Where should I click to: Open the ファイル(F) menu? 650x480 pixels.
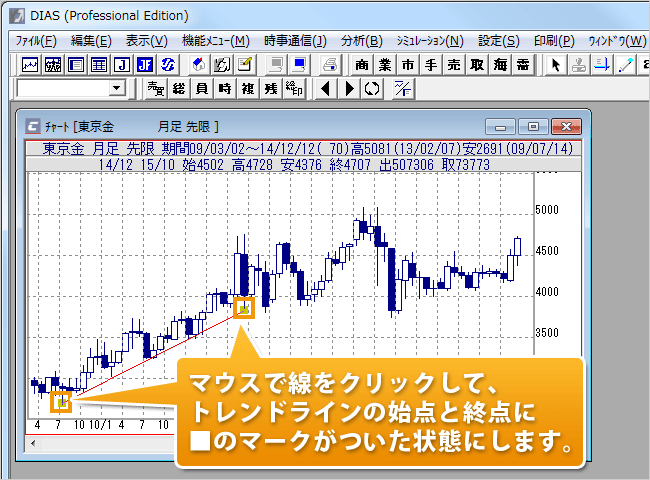pos(36,41)
